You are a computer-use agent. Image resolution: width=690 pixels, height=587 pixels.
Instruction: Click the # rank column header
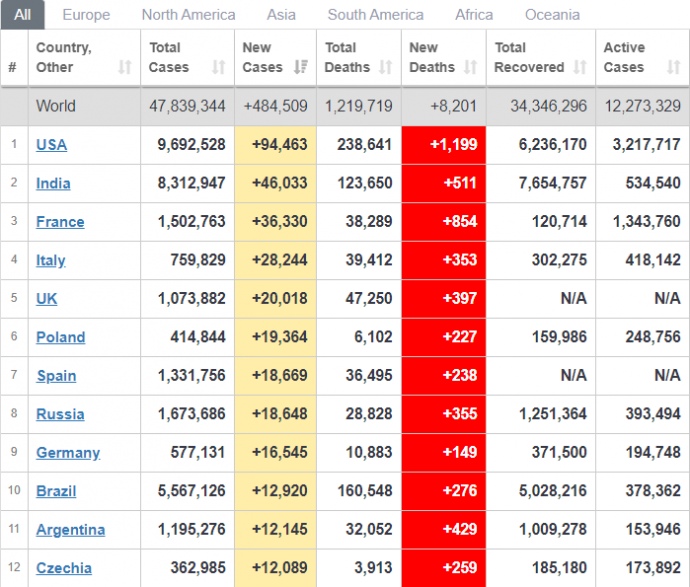[13, 67]
